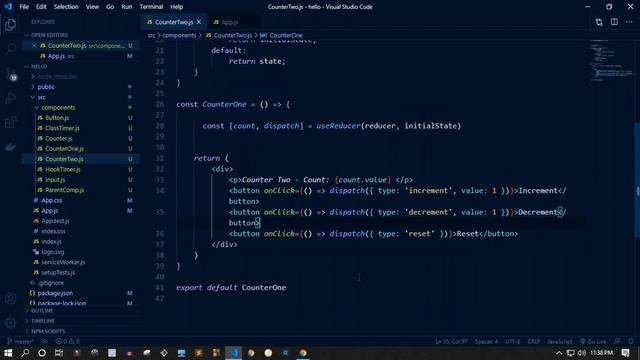Open the Go menu

pos(110,7)
